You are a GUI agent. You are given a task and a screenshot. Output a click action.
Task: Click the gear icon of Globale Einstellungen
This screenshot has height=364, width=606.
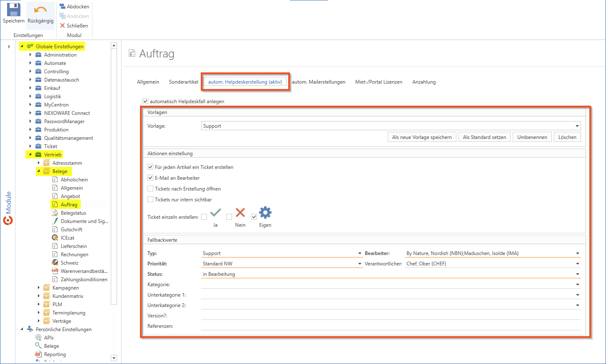30,46
